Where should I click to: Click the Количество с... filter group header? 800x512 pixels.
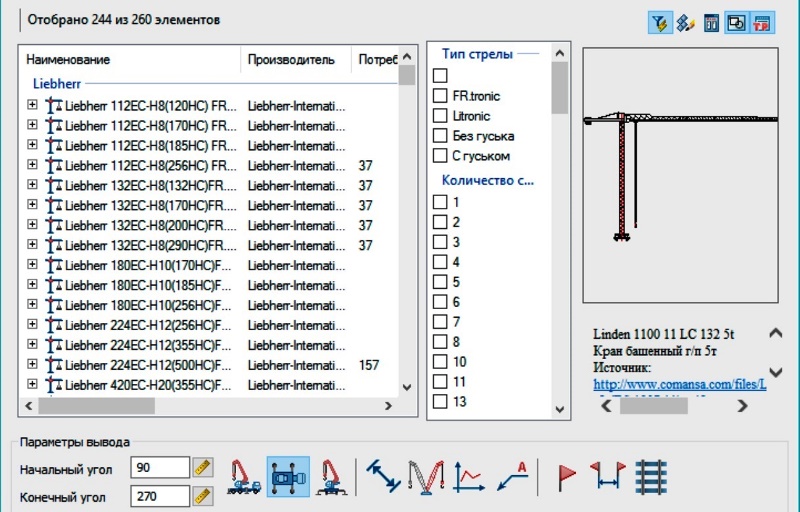coord(488,180)
